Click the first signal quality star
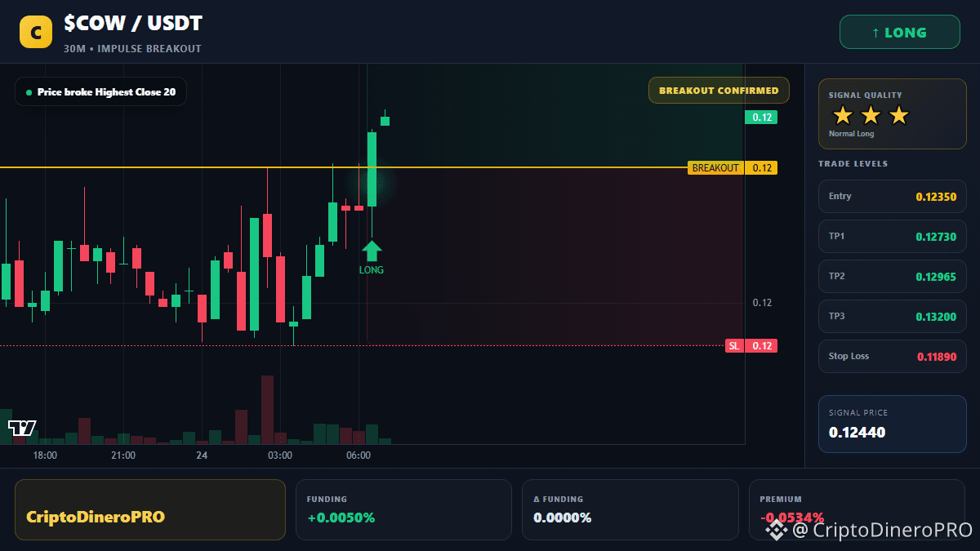This screenshot has height=551, width=980. point(843,115)
